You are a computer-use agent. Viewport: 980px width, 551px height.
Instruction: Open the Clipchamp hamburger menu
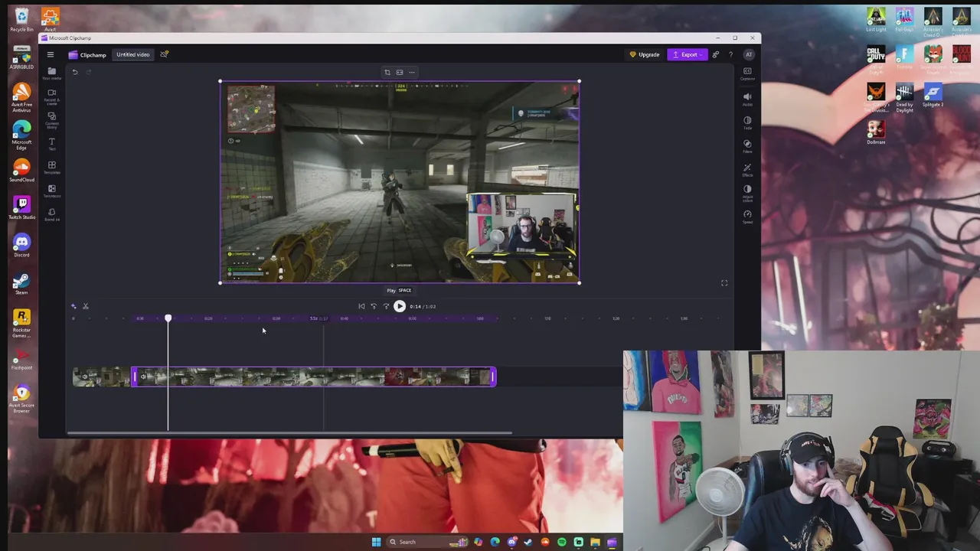[x=51, y=54]
